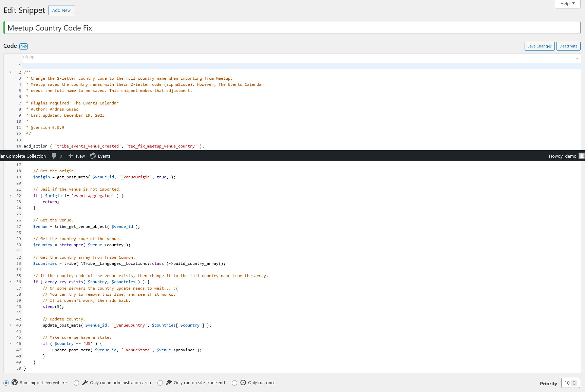Click the pushpin icon for site front-end option
This screenshot has height=392, width=585.
(x=169, y=382)
